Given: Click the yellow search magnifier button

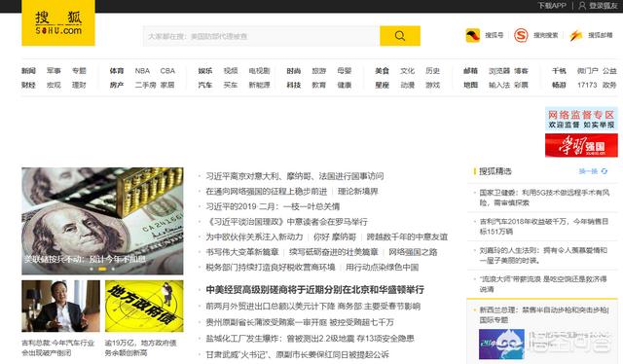Looking at the screenshot, I should point(400,36).
